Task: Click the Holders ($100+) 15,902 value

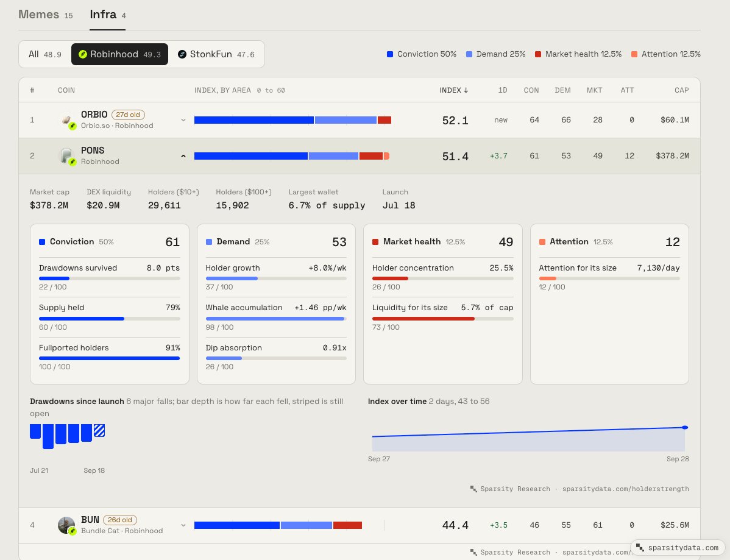Action: click(232, 205)
